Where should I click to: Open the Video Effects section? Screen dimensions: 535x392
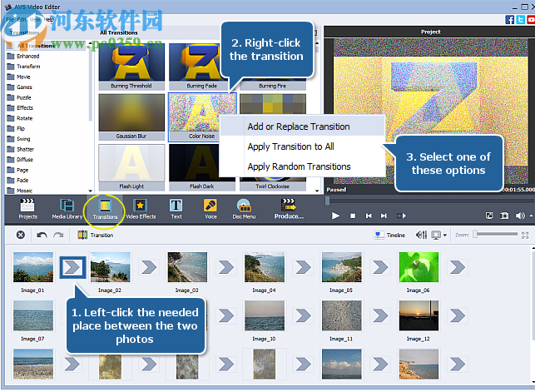[141, 209]
